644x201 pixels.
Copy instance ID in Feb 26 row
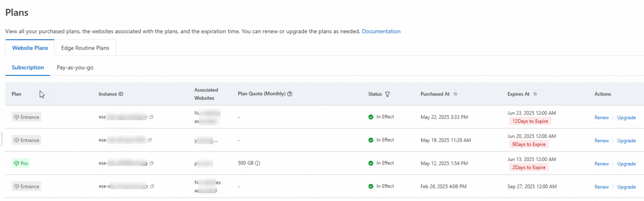[152, 186]
